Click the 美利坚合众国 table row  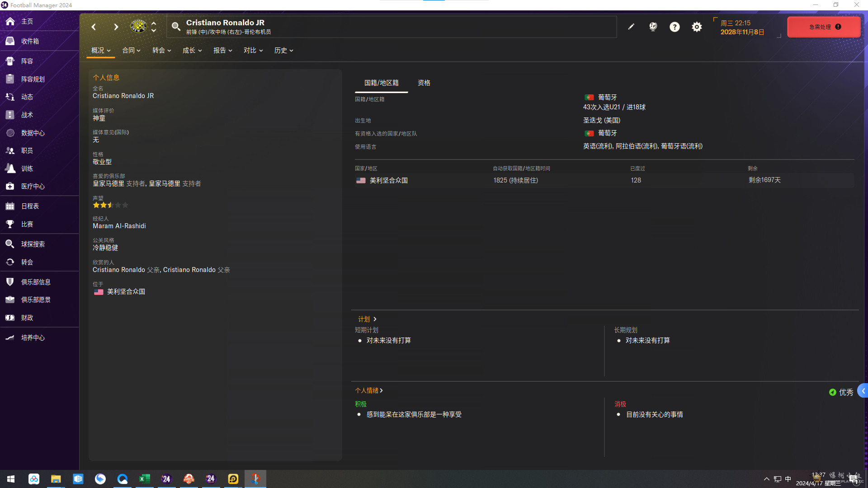tap(604, 180)
